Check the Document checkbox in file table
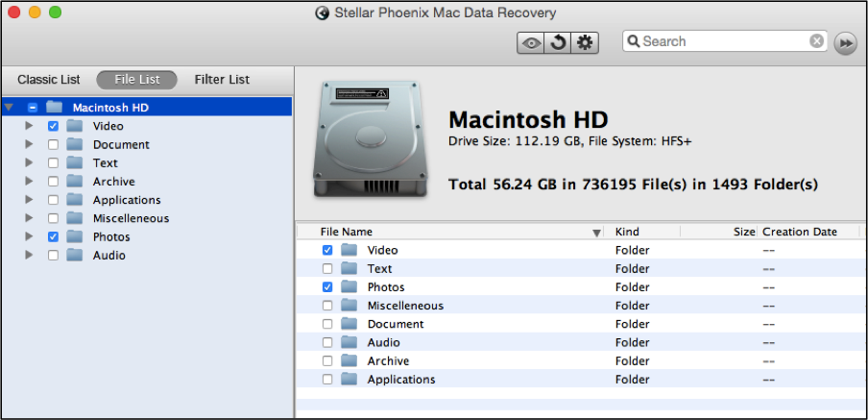The height and width of the screenshot is (420, 868). pyautogui.click(x=327, y=324)
